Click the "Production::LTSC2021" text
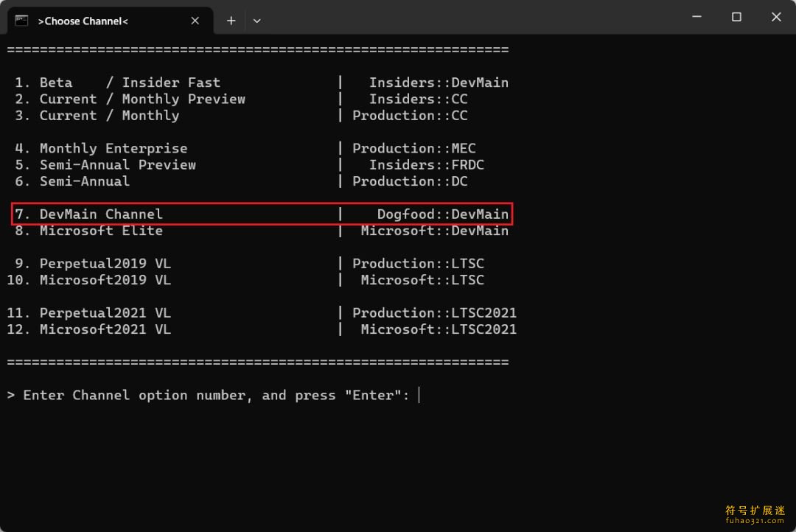 coord(434,312)
